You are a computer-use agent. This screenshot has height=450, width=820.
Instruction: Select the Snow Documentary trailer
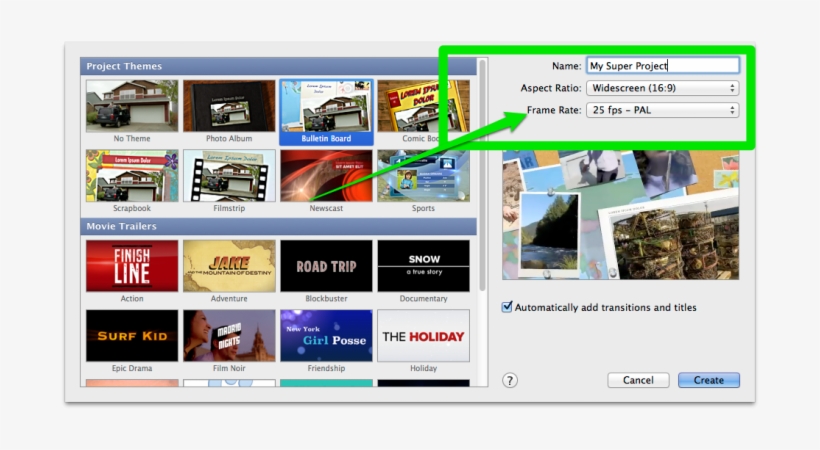click(423, 266)
